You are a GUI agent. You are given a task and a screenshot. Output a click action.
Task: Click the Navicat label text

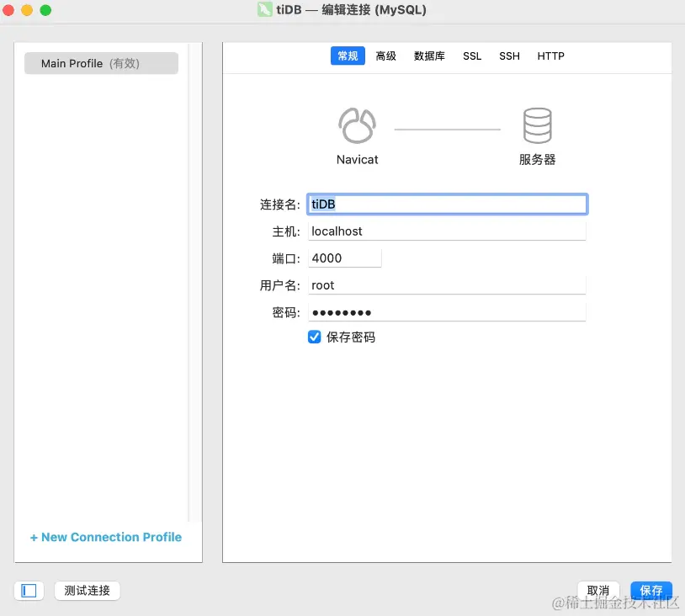(357, 159)
